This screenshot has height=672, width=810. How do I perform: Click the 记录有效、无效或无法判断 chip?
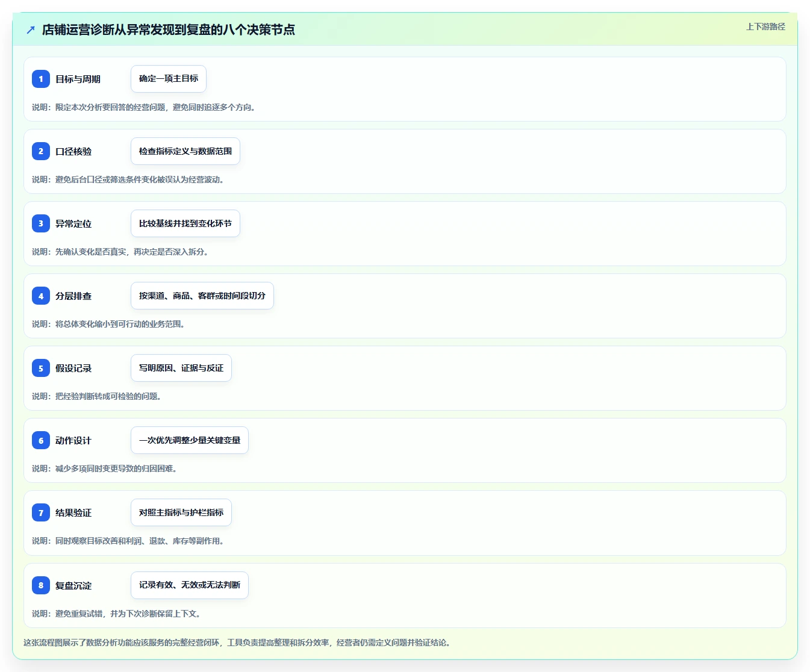tap(190, 585)
